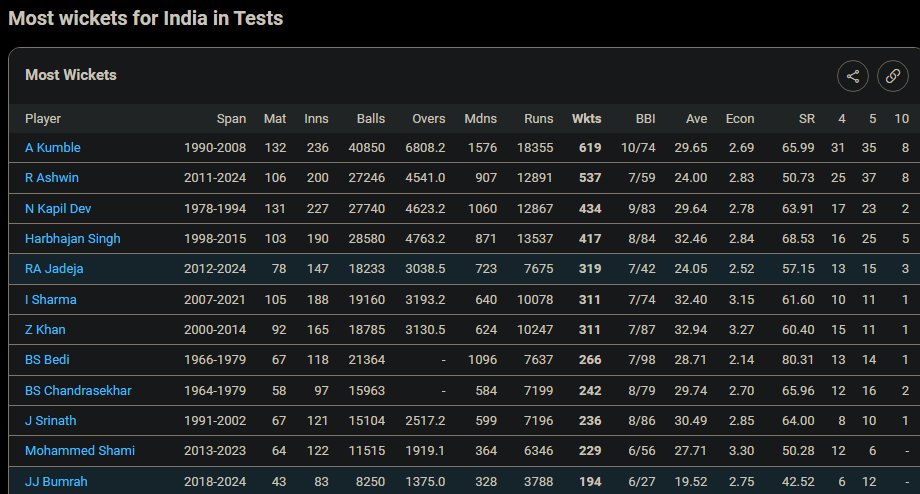Image resolution: width=920 pixels, height=494 pixels.
Task: Open Harbhajan Singh player page
Action: [73, 239]
